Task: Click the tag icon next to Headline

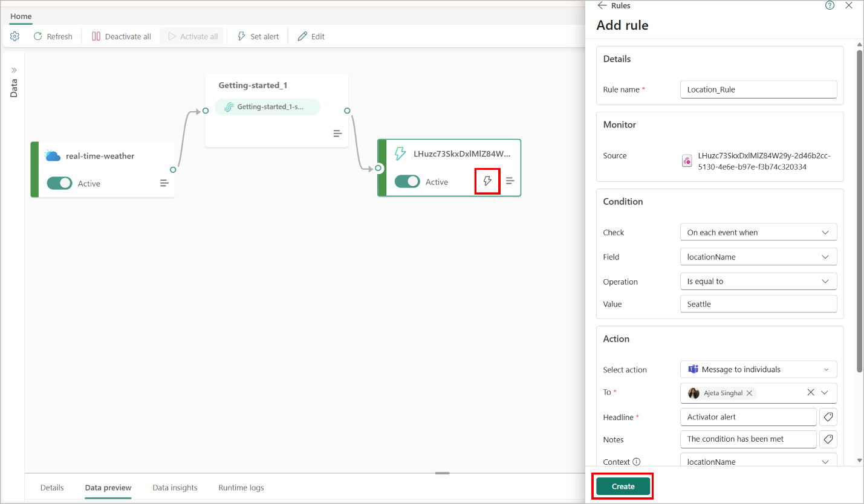Action: click(828, 417)
